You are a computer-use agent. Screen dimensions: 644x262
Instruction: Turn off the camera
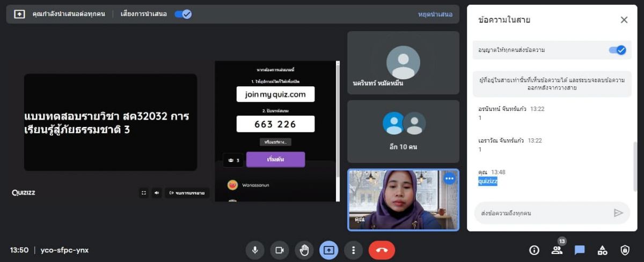click(280, 250)
